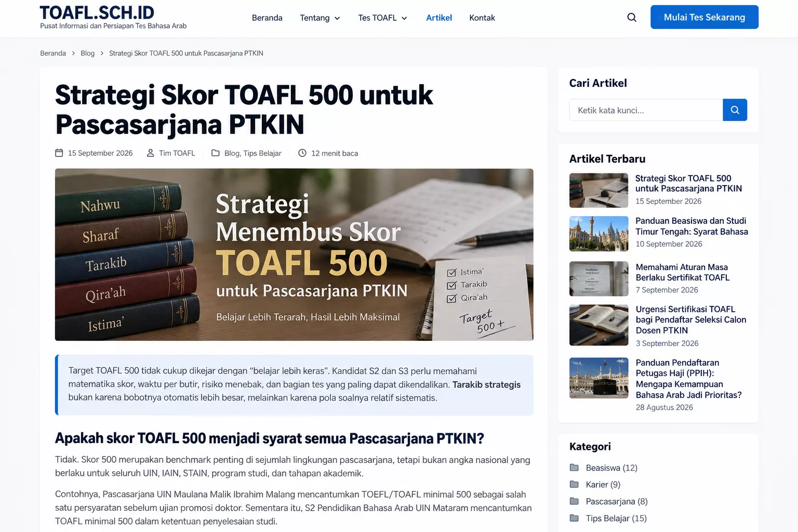The height and width of the screenshot is (532, 798).
Task: Click the clock icon beside 12 menit baca
Action: (302, 153)
